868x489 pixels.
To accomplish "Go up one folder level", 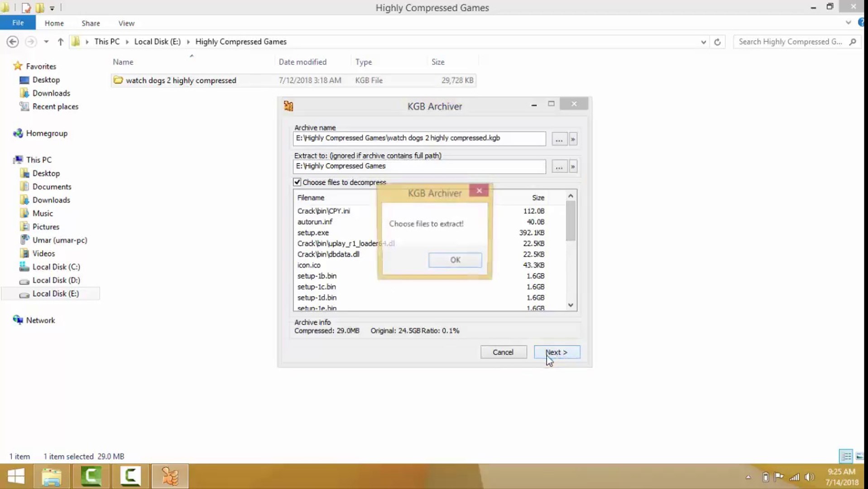I will coord(60,42).
